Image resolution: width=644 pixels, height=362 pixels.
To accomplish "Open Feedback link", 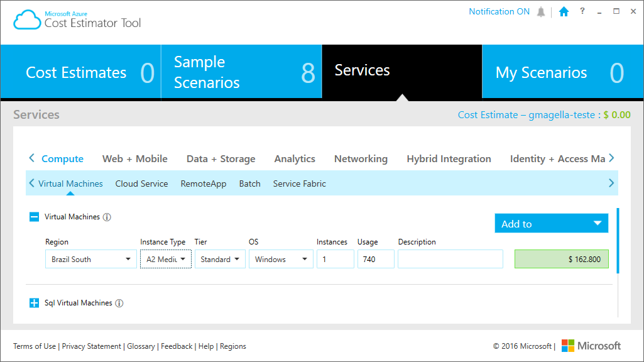I will [177, 346].
